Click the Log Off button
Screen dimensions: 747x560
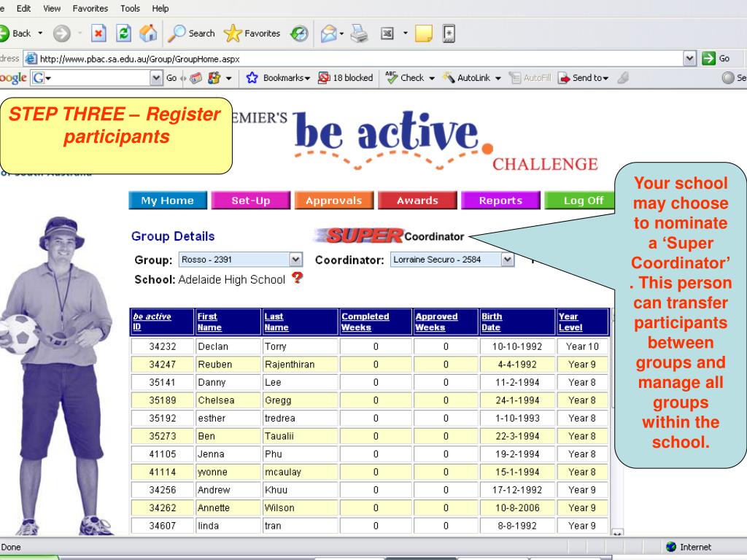tap(583, 201)
